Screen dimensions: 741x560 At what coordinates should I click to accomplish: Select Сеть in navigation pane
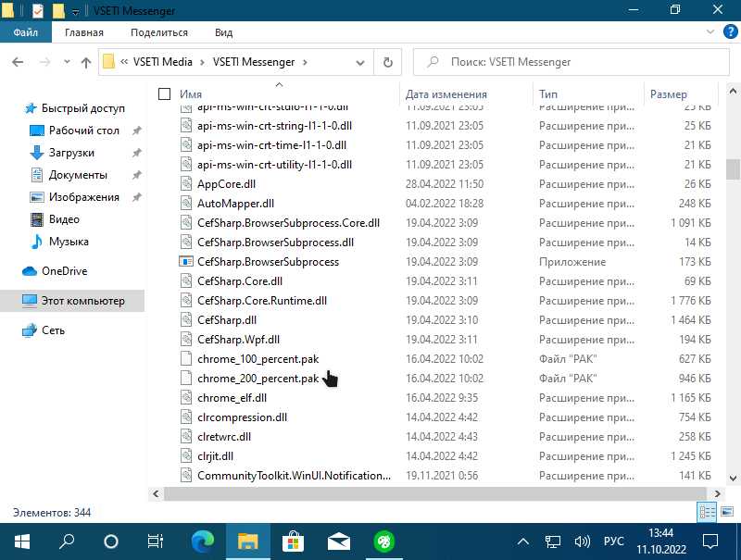point(53,330)
